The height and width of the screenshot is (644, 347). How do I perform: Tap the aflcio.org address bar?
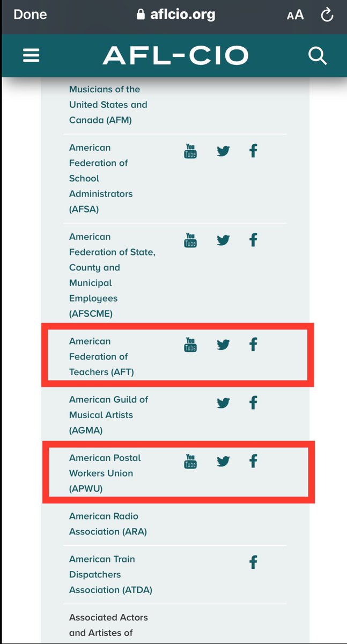[176, 14]
